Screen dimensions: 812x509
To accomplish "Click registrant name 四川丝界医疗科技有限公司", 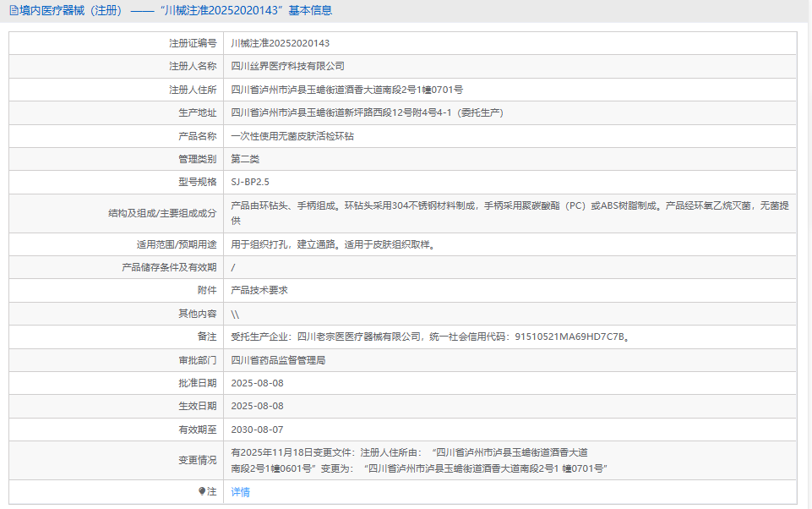I will (287, 66).
